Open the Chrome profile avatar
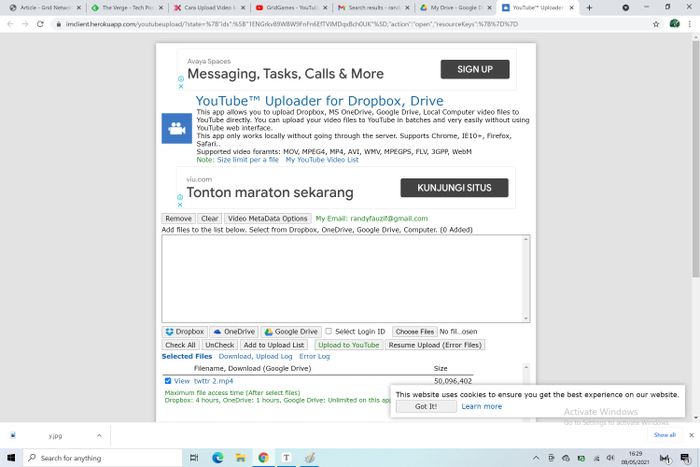Viewport: 700px width, 467px height. 674,24
